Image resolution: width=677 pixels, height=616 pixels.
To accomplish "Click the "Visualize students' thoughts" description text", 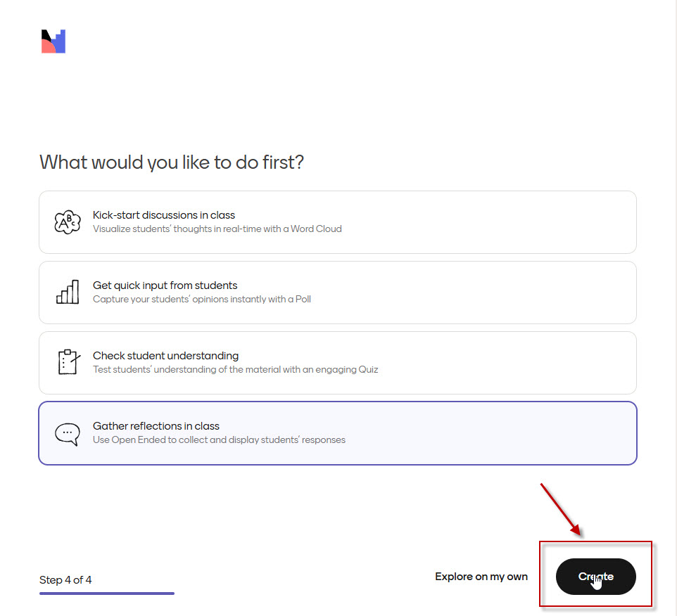I will 217,229.
